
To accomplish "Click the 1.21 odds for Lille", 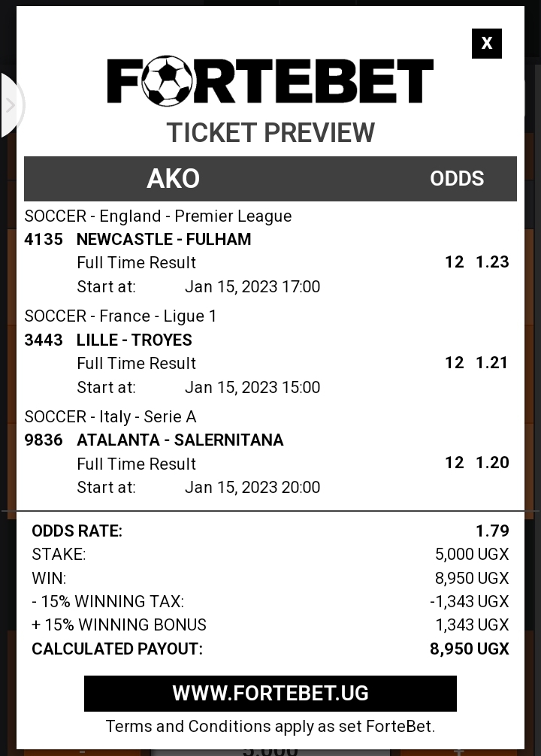I will pyautogui.click(x=492, y=362).
